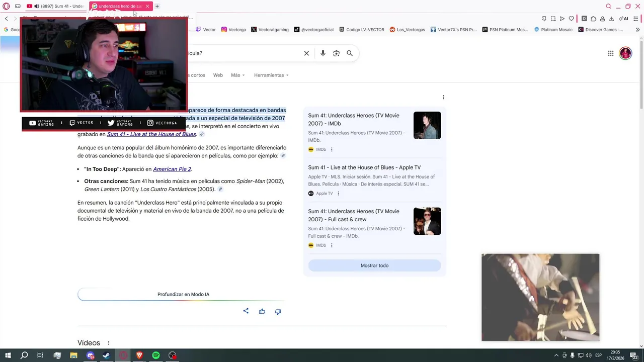Start voice search with microphone icon
This screenshot has height=362, width=644.
coord(323,53)
